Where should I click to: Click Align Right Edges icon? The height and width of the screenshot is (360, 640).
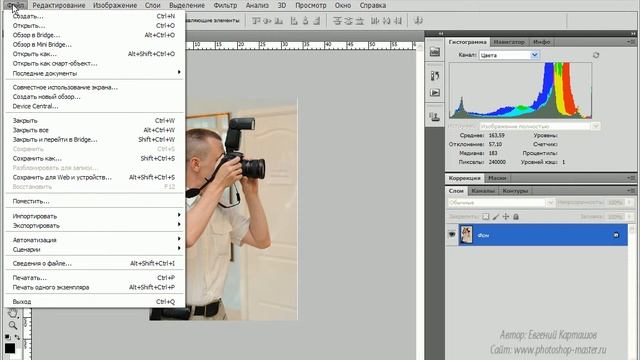click(316, 20)
